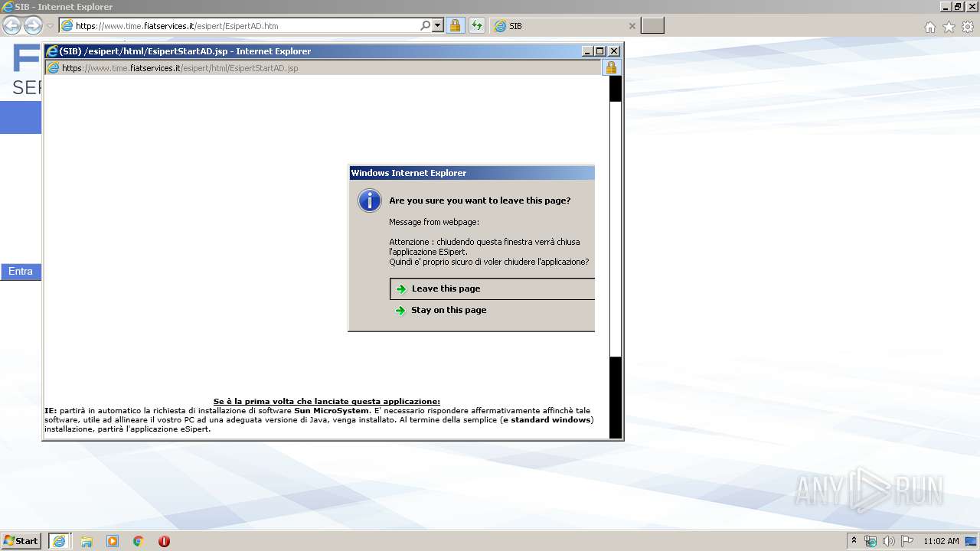Viewport: 980px width, 551px height.
Task: Click the Back navigation arrow
Action: click(11, 26)
